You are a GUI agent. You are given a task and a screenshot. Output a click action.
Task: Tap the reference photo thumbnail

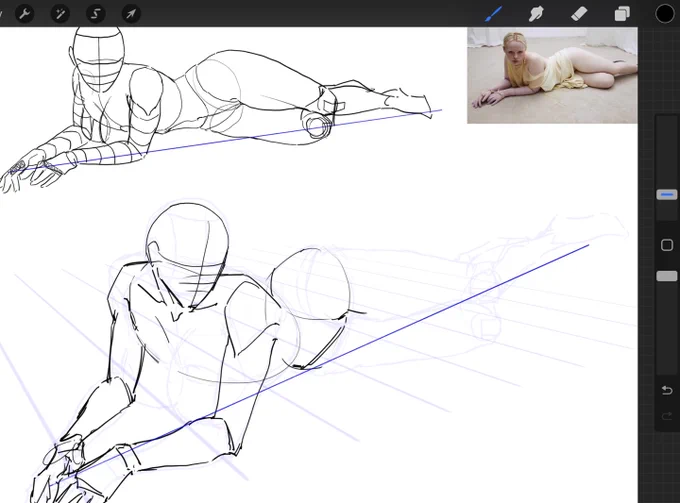point(552,75)
